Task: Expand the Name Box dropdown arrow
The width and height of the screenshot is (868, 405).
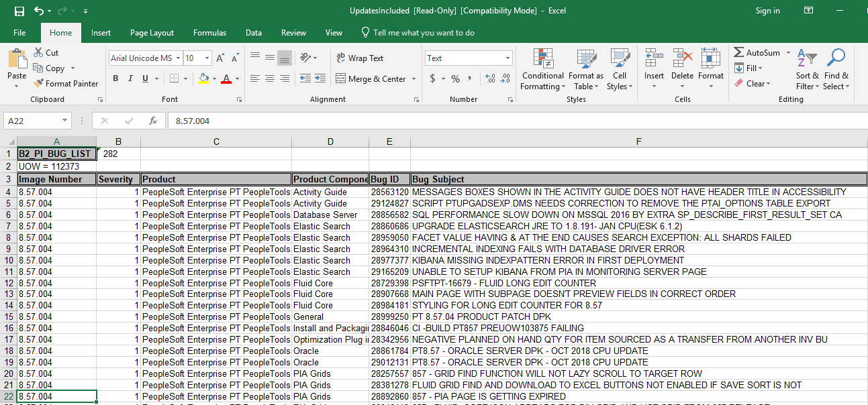Action: pos(65,121)
